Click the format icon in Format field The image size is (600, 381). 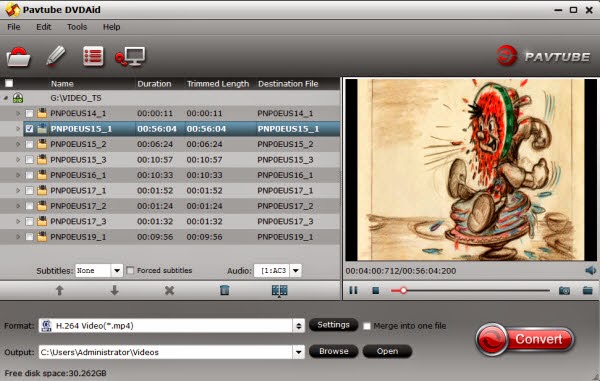(47, 326)
